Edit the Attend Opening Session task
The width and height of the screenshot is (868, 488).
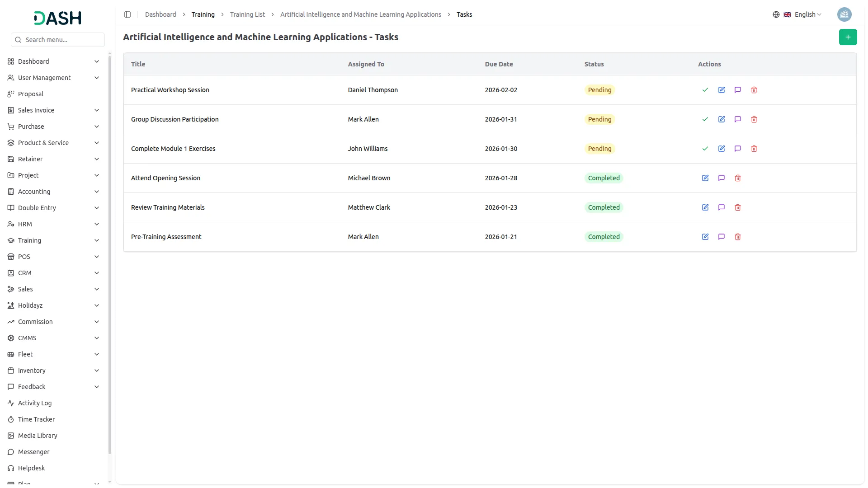tap(705, 178)
